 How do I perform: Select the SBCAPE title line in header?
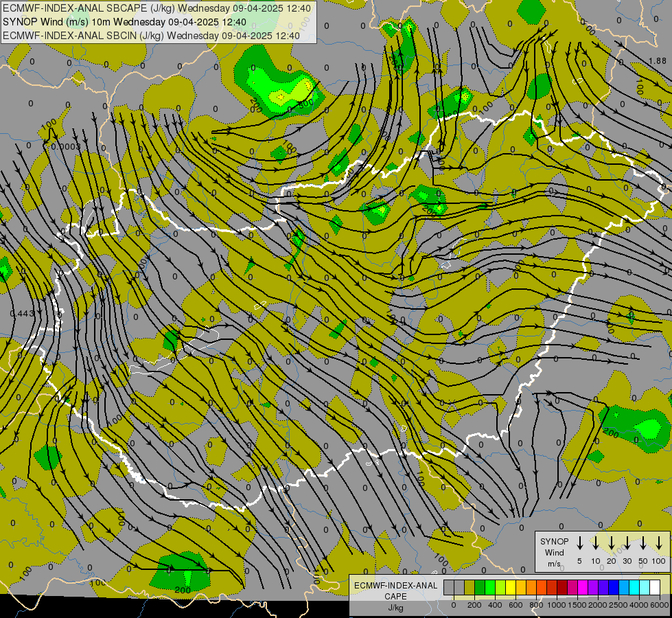pos(157,8)
